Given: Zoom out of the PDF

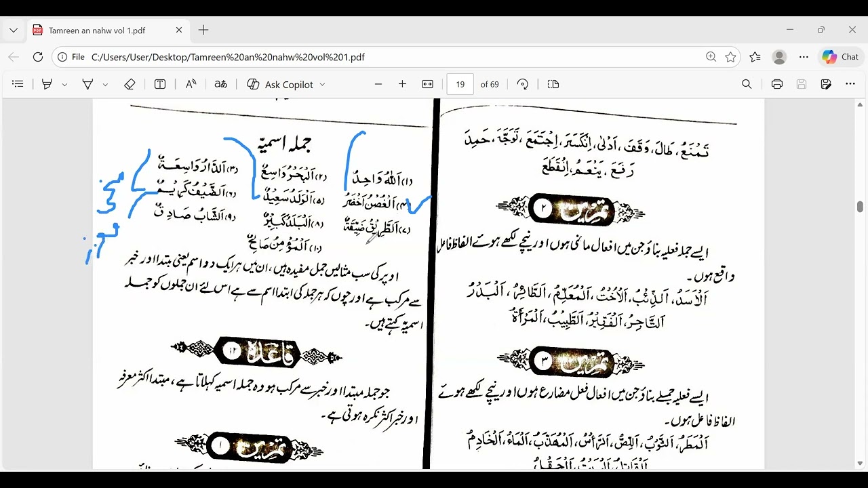Looking at the screenshot, I should click(378, 84).
